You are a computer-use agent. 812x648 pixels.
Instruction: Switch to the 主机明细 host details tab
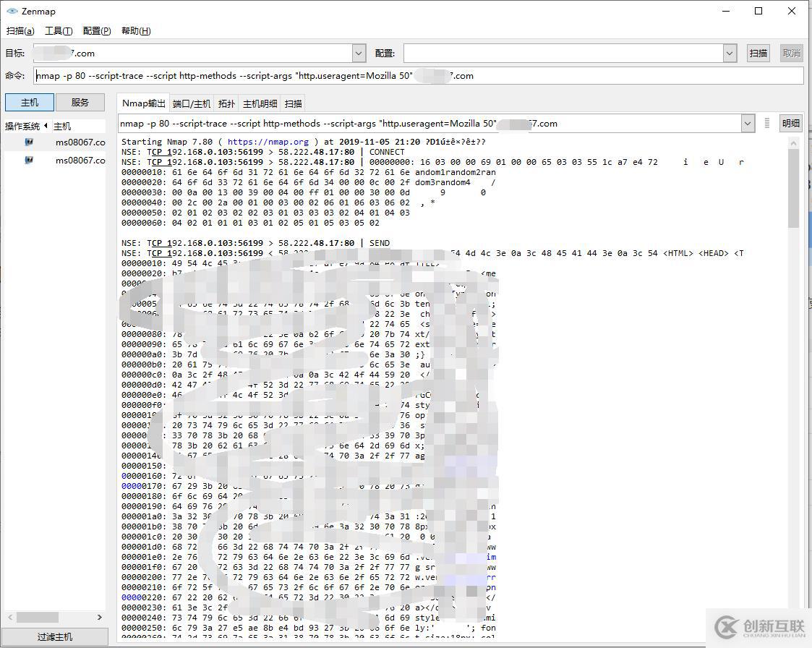tap(260, 104)
